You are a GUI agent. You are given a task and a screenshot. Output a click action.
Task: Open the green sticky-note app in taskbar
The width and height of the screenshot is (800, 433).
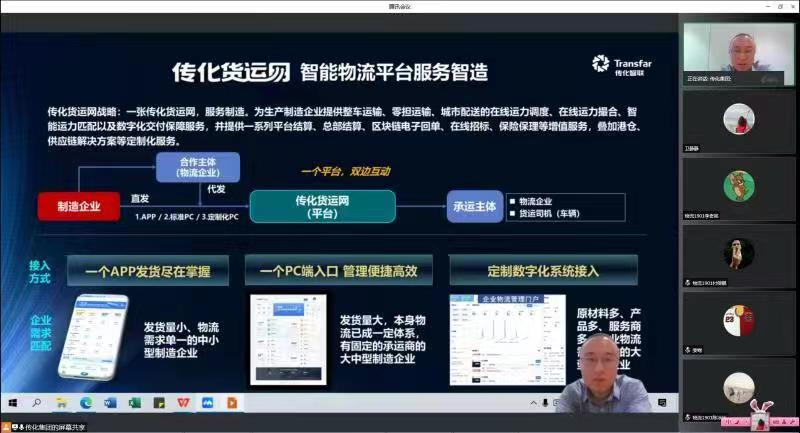coord(159,403)
